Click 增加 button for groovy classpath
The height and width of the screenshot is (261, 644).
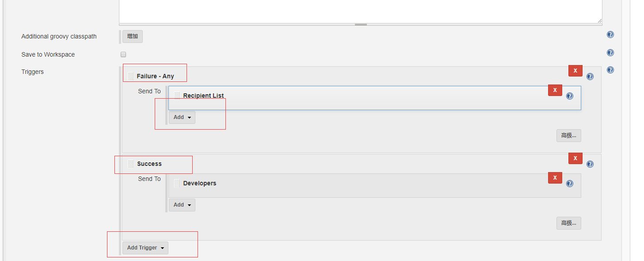click(132, 36)
